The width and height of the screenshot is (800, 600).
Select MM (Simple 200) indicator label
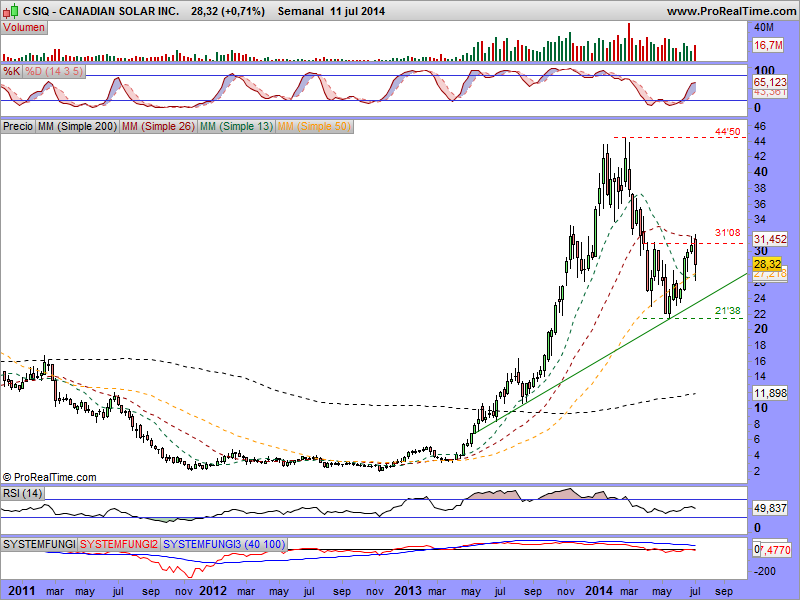pos(78,126)
